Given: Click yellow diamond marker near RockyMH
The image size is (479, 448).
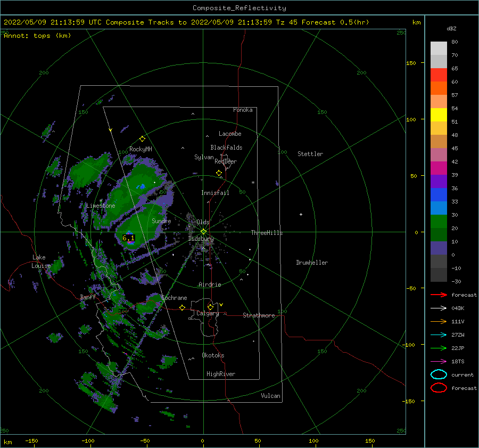Looking at the screenshot, I should coord(142,139).
